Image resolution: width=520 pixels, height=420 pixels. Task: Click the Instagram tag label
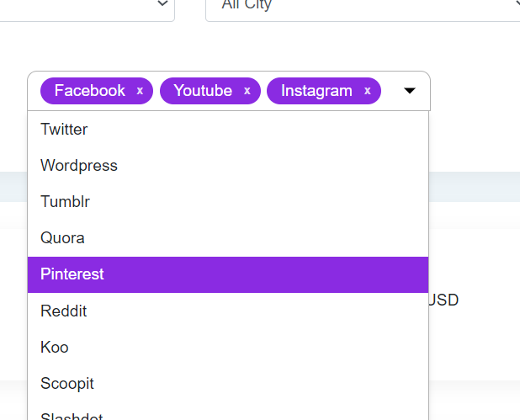[x=316, y=91]
